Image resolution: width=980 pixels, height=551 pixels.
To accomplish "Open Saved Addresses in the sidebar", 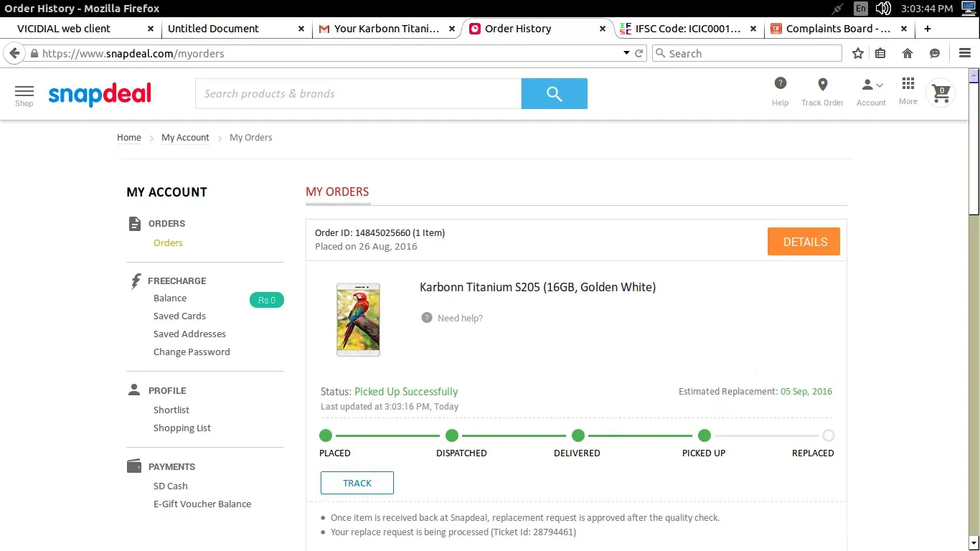I will (x=189, y=334).
